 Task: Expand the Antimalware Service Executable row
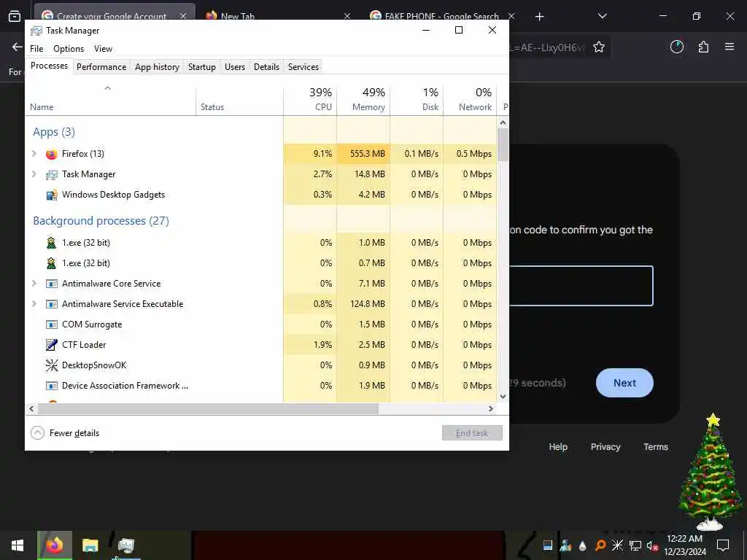(34, 303)
